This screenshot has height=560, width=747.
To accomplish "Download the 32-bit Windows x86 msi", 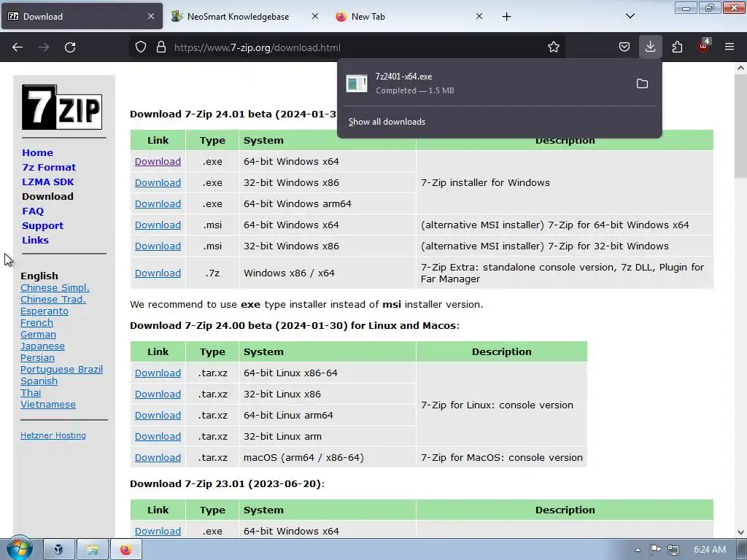I will pos(158,246).
